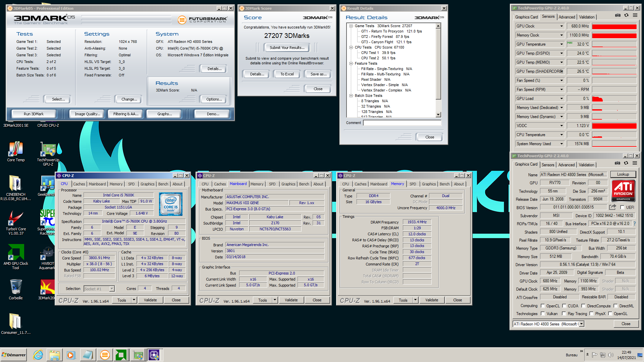The height and width of the screenshot is (362, 644).
Task: Open SuperPiMod desktop icon
Action: [x=47, y=222]
